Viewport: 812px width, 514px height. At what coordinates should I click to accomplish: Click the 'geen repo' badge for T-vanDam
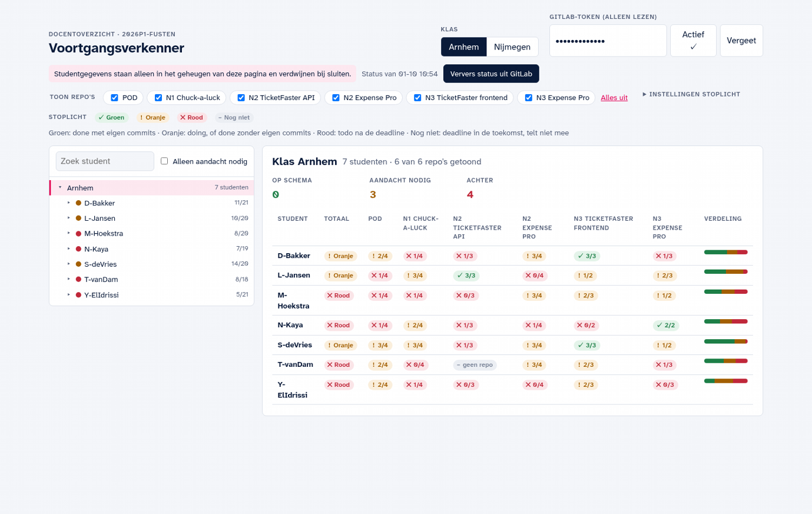(x=475, y=365)
